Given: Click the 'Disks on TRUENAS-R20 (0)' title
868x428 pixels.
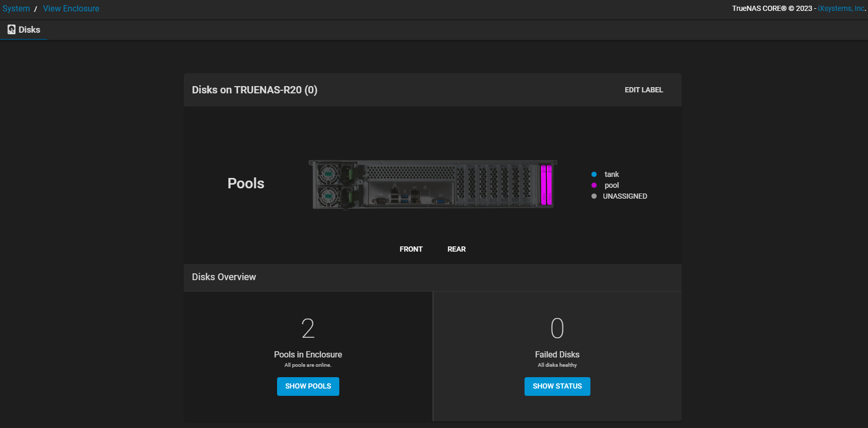Looking at the screenshot, I should pyautogui.click(x=255, y=90).
